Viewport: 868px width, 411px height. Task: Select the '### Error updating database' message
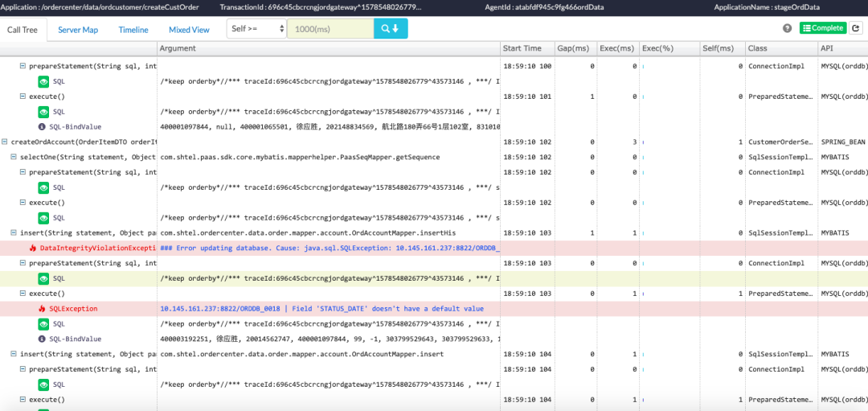330,249
